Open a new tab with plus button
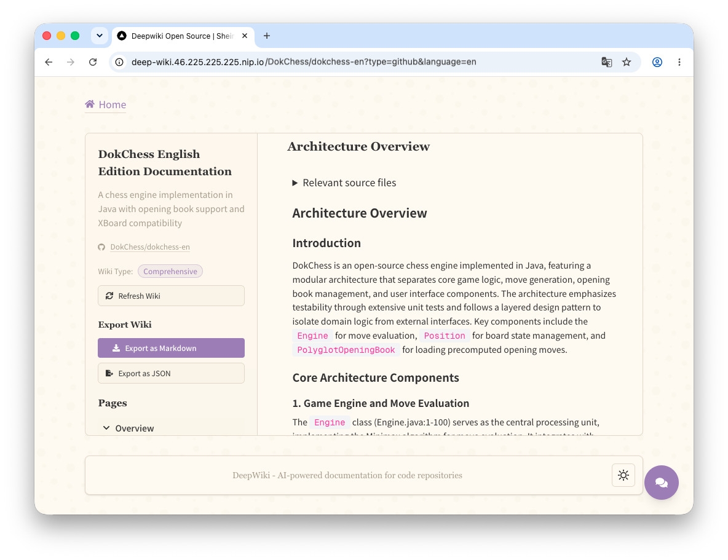 coord(266,36)
